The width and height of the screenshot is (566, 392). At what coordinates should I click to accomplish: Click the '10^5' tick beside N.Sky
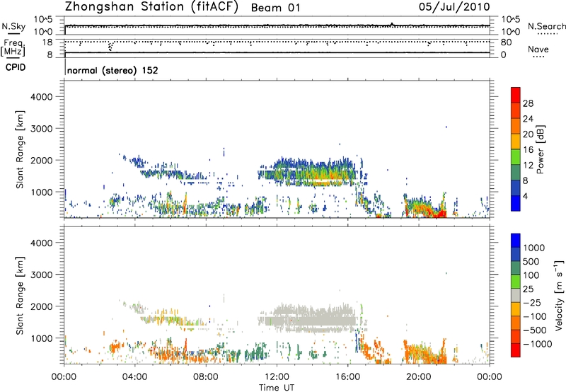click(43, 20)
